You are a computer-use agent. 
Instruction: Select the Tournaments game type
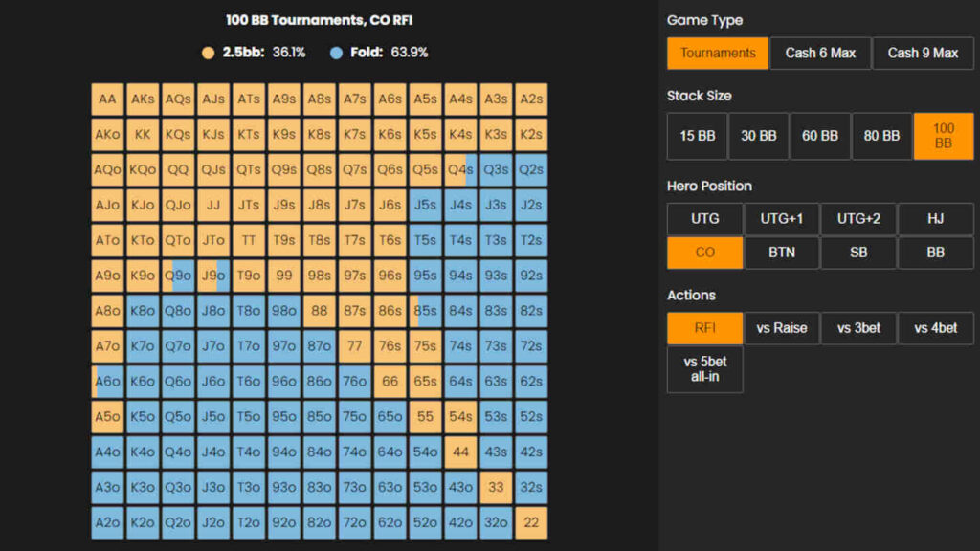coord(718,54)
